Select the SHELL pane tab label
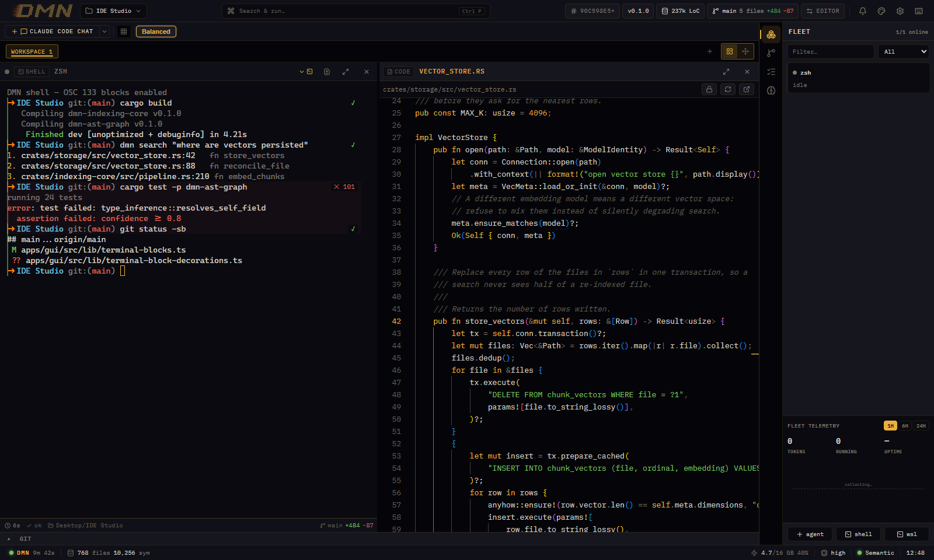The width and height of the screenshot is (934, 560). pyautogui.click(x=32, y=72)
